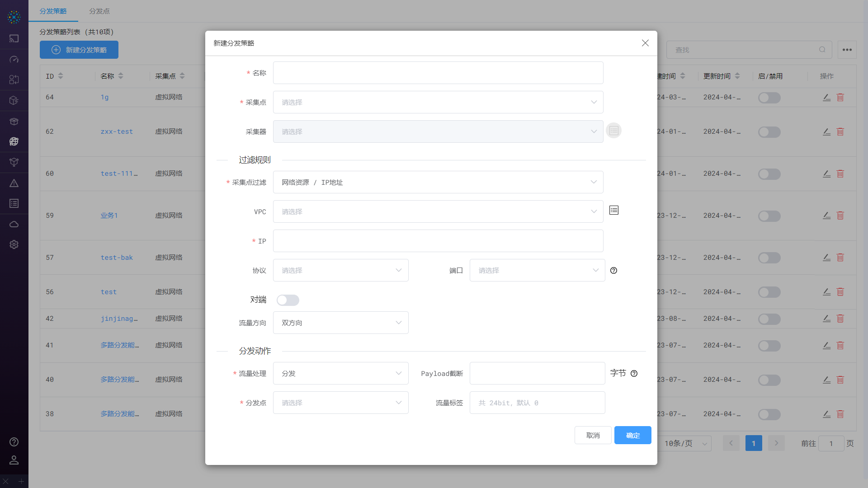Click the list icon beside VPC field

click(x=613, y=211)
